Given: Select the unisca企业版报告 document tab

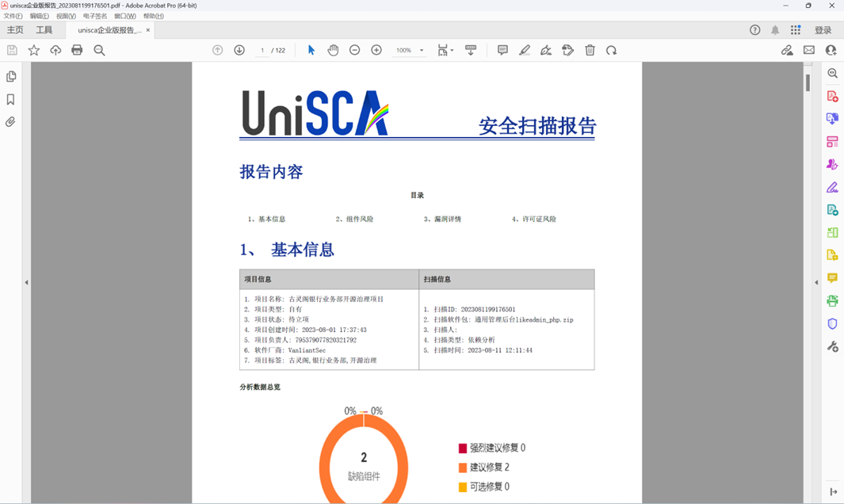Looking at the screenshot, I should click(109, 30).
